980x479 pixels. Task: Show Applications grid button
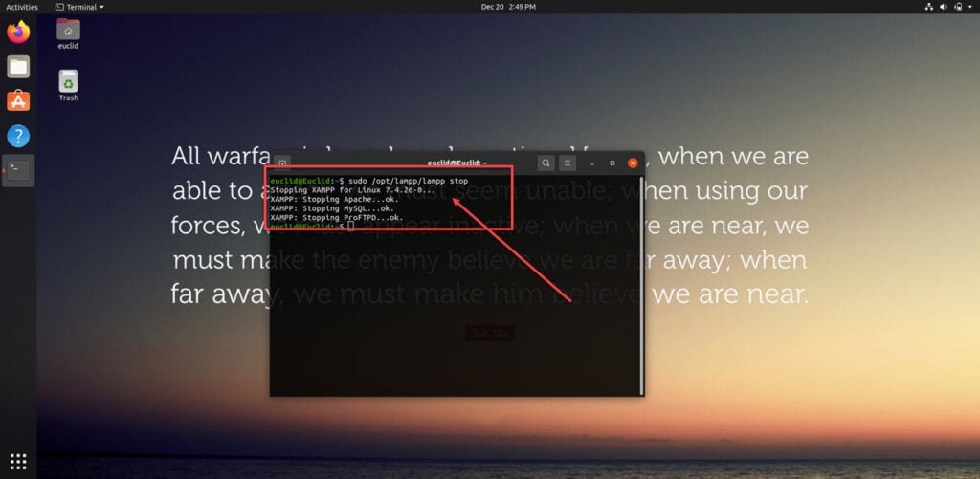click(18, 462)
